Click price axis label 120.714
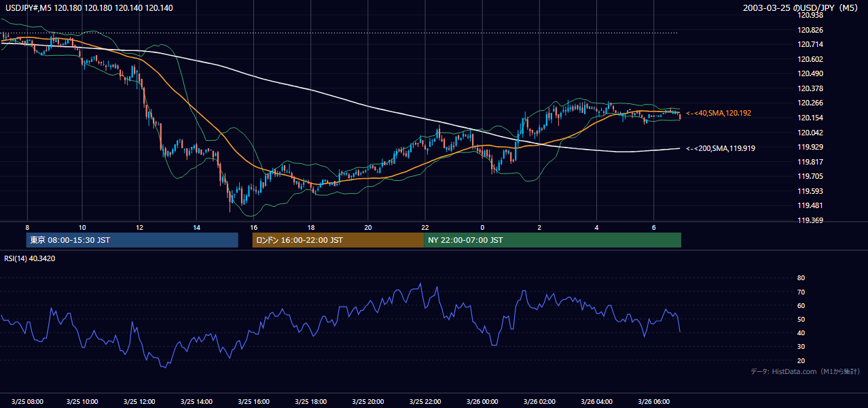The width and height of the screenshot is (868, 408). pos(810,44)
